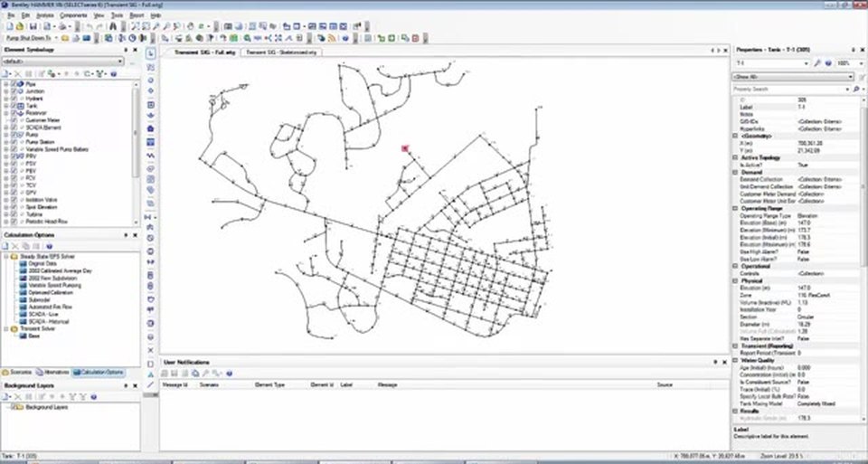
Task: Click the Delete X icon in Calculation Options toolbar
Action: pyautogui.click(x=17, y=246)
